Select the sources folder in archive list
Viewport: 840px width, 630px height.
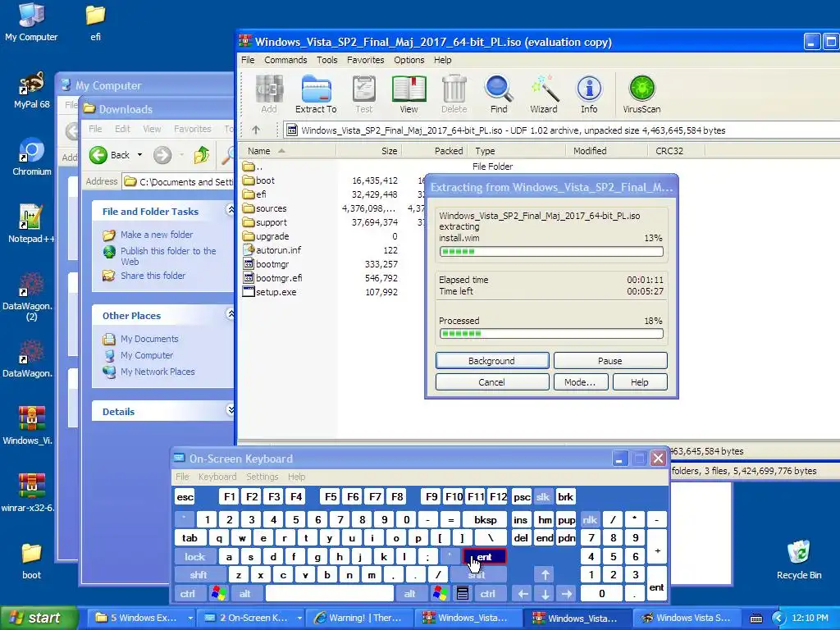tap(265, 208)
